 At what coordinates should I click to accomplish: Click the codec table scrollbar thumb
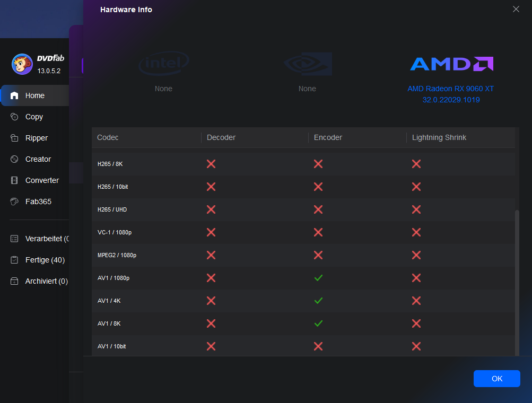tap(517, 283)
